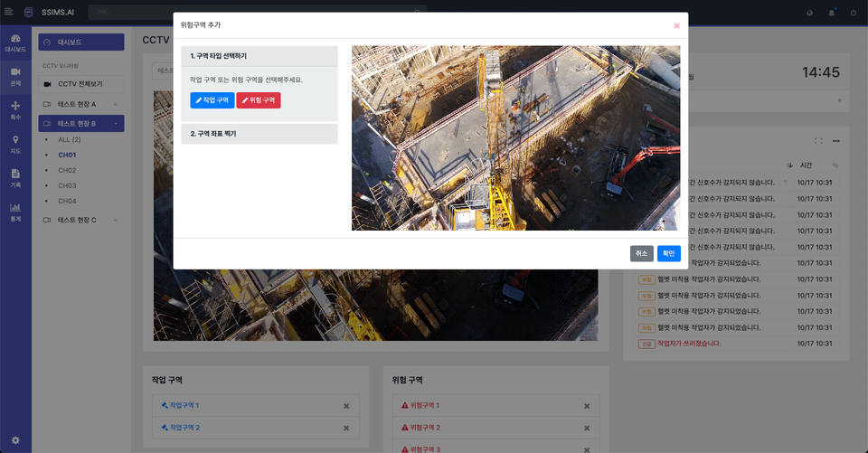Expand step 1. 구역 타입 선택하기 header
The width and height of the screenshot is (868, 453).
(259, 56)
